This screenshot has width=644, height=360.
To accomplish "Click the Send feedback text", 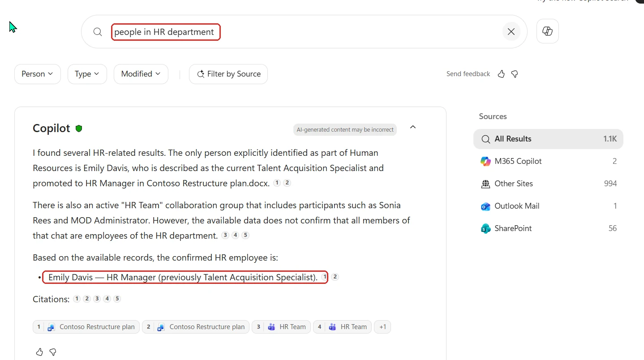I will [468, 74].
